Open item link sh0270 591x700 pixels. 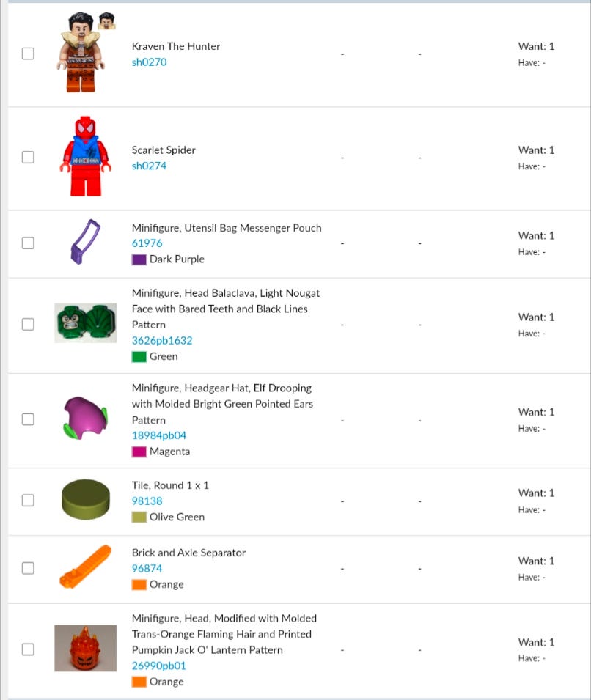[149, 62]
